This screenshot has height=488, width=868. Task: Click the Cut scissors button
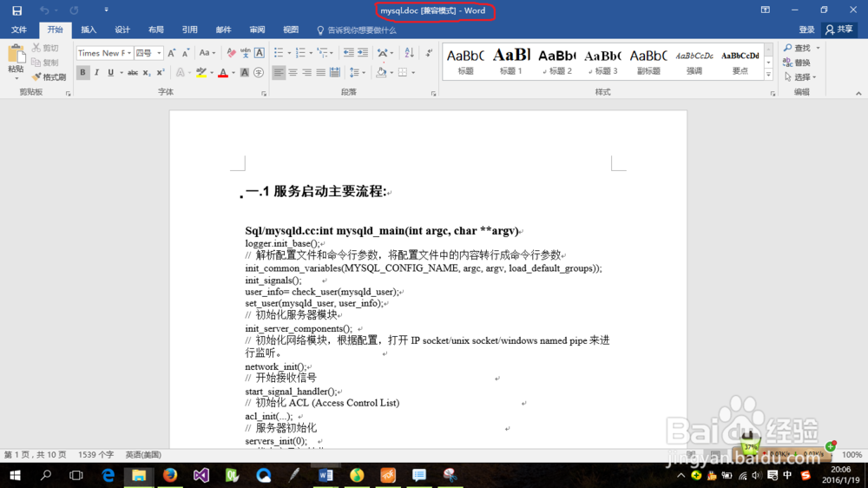point(45,48)
